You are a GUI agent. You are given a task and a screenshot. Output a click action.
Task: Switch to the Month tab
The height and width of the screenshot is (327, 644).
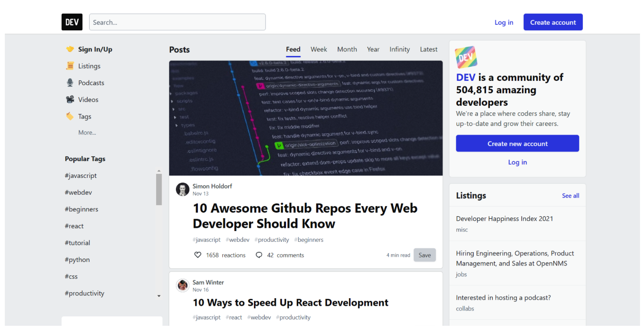[x=347, y=50]
